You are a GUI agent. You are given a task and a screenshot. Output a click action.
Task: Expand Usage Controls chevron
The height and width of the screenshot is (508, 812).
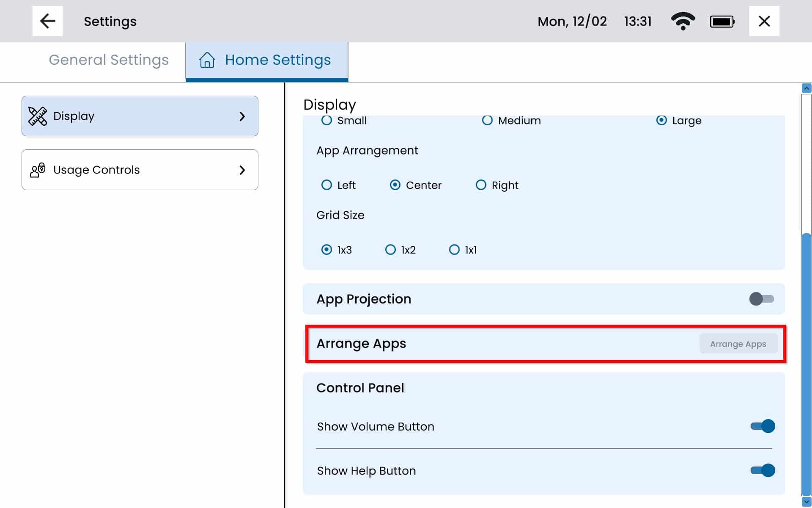tap(242, 170)
